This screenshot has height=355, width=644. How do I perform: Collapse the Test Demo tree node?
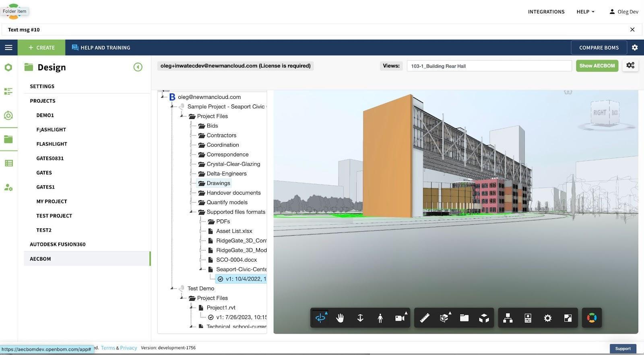(x=172, y=288)
